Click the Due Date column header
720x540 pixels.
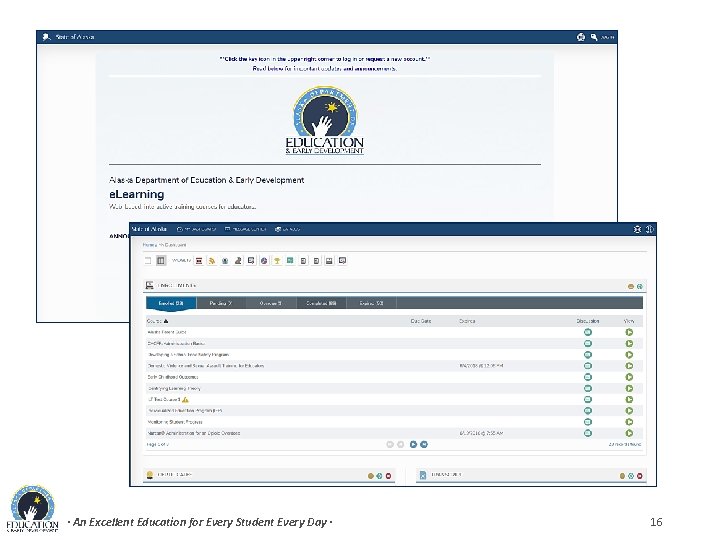(x=421, y=321)
